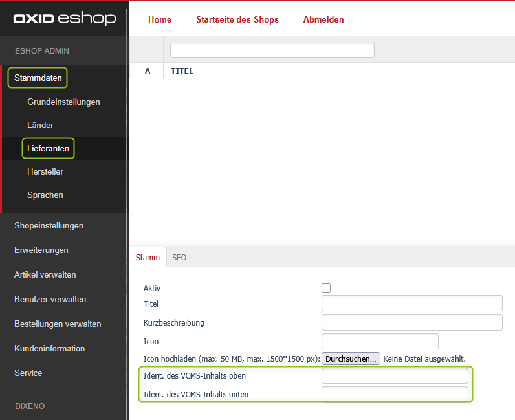Viewport: 515px width, 420px height.
Task: Switch to the Stamm tab
Action: point(148,258)
